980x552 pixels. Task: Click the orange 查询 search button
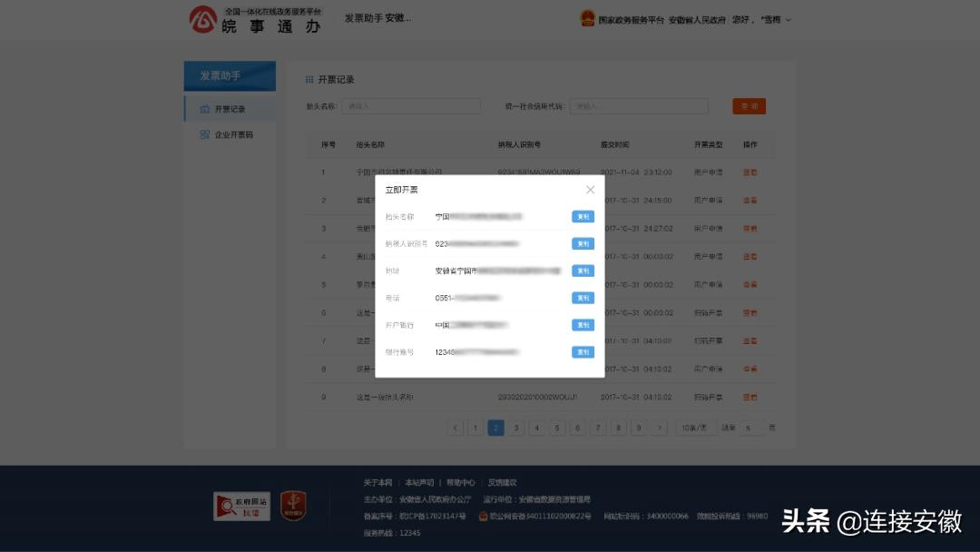coord(749,105)
